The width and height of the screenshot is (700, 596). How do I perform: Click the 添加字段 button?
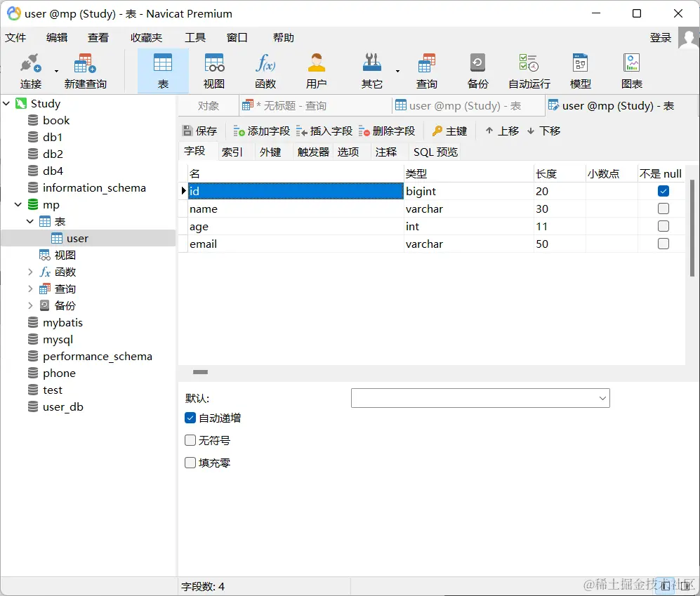262,131
